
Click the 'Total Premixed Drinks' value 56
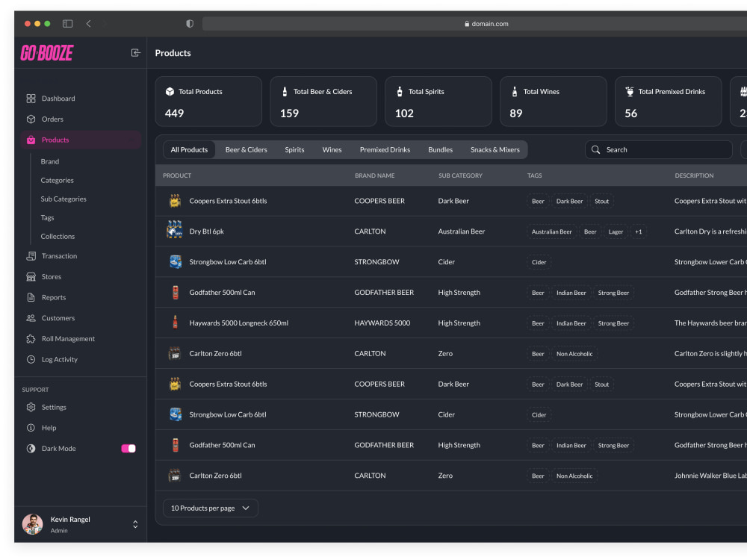[630, 113]
